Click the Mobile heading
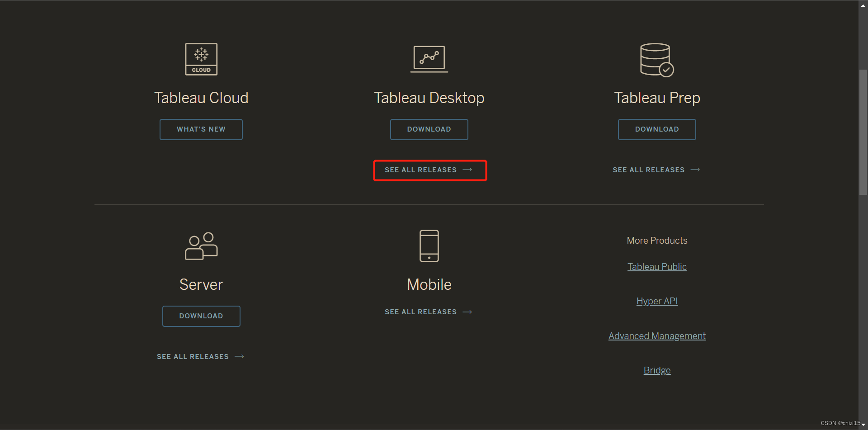Viewport: 868px width, 430px height. (x=429, y=284)
